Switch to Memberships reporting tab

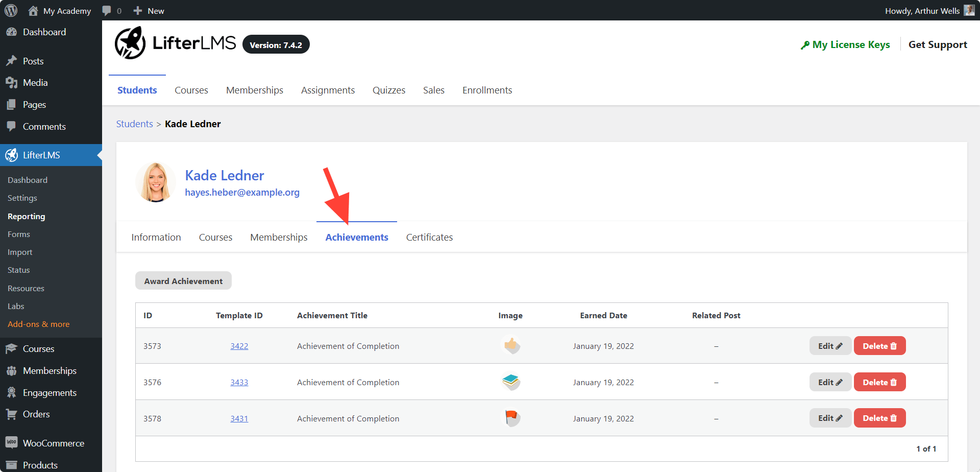(x=254, y=90)
